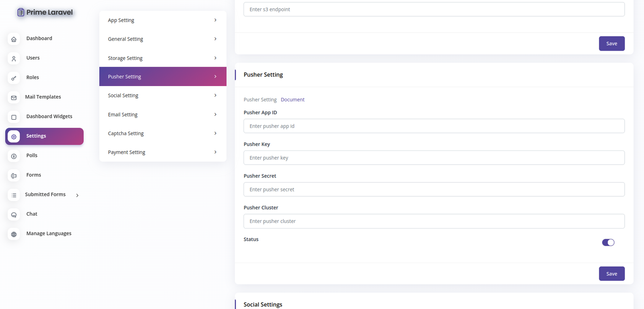The height and width of the screenshot is (309, 644).
Task: Click the Roles key icon
Action: coord(14,78)
